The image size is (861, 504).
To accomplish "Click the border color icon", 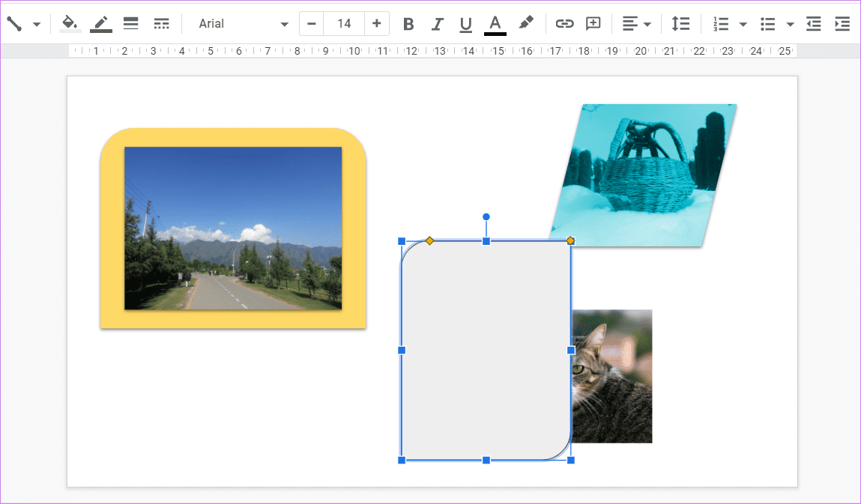I will click(x=100, y=23).
